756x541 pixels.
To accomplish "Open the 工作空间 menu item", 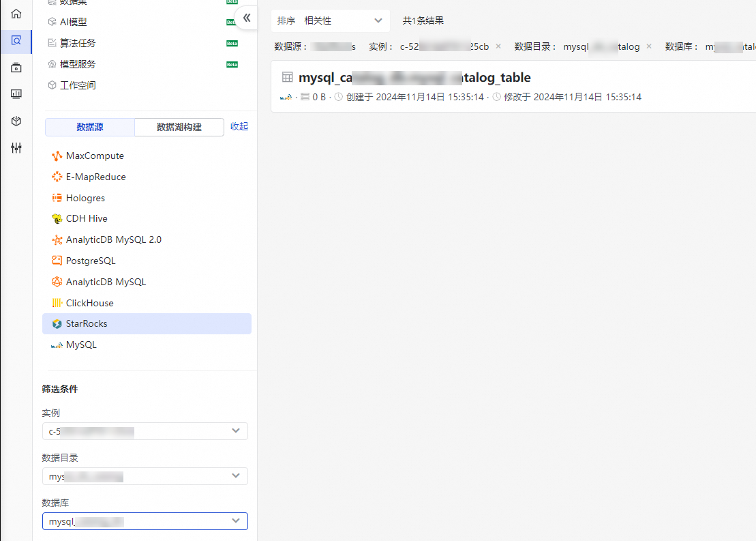I will tap(78, 85).
